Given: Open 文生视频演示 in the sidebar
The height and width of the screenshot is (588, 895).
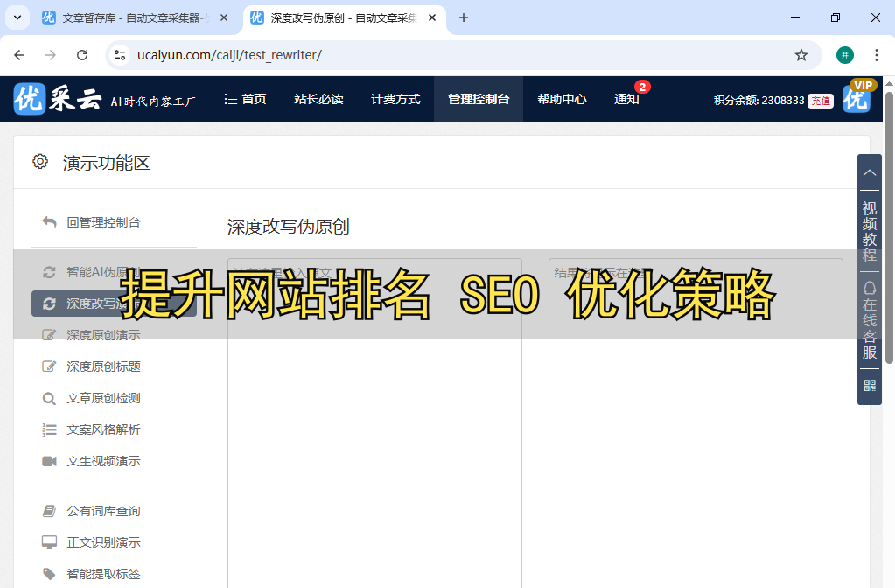Looking at the screenshot, I should (103, 461).
